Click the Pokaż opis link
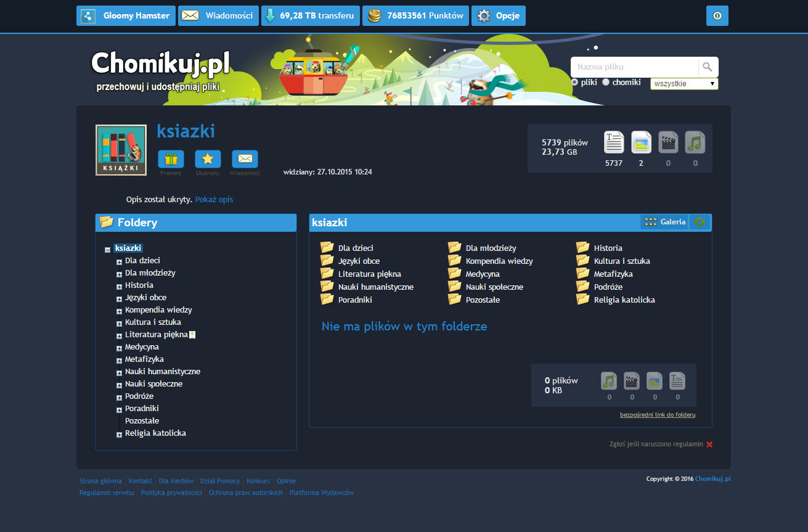 pos(214,200)
